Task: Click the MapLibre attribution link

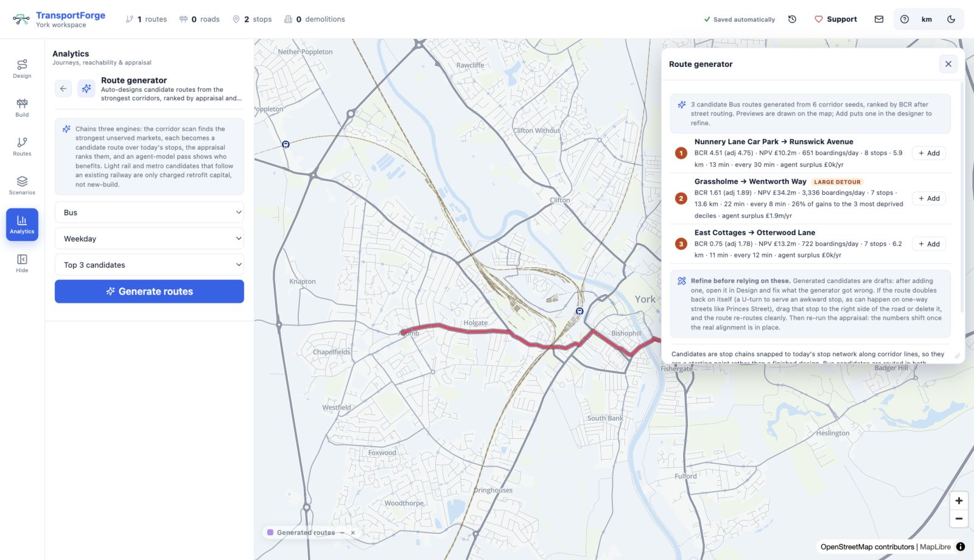Action: coord(935,547)
